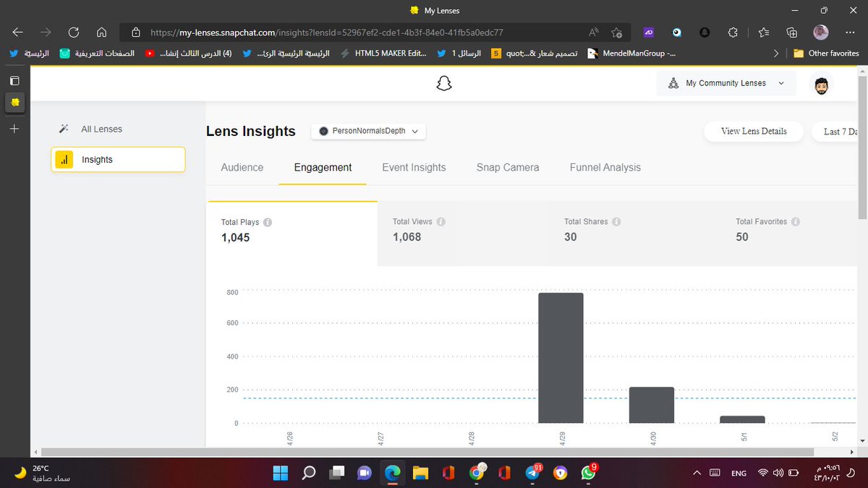Open Edge Settings and more menu
The height and width of the screenshot is (488, 868).
click(850, 33)
